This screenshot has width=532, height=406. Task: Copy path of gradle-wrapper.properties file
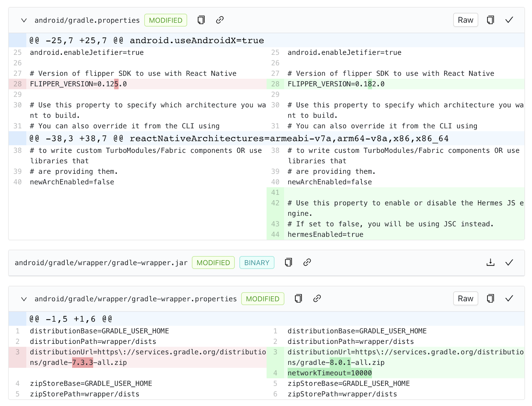tap(298, 299)
